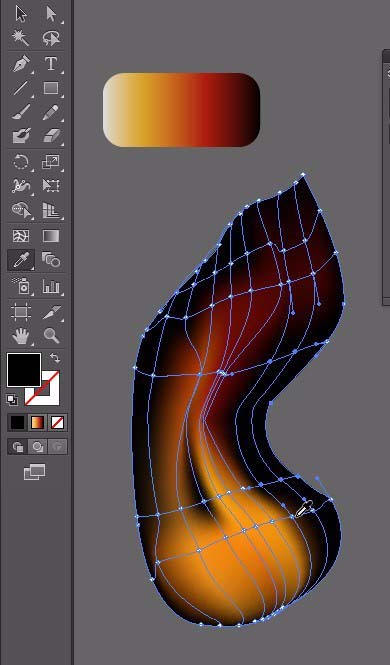Image resolution: width=390 pixels, height=665 pixels.
Task: Pick the Pen tool
Action: click(21, 64)
